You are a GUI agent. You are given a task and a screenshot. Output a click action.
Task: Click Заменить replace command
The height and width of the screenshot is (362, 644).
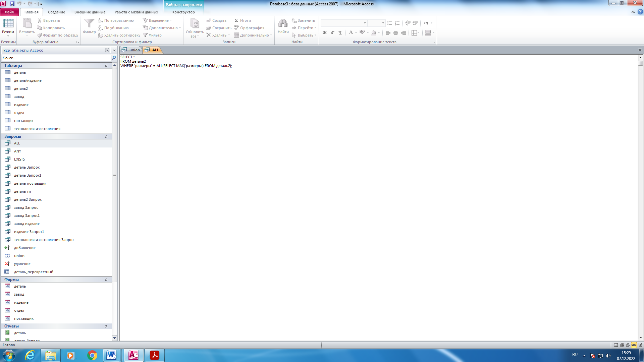point(303,20)
